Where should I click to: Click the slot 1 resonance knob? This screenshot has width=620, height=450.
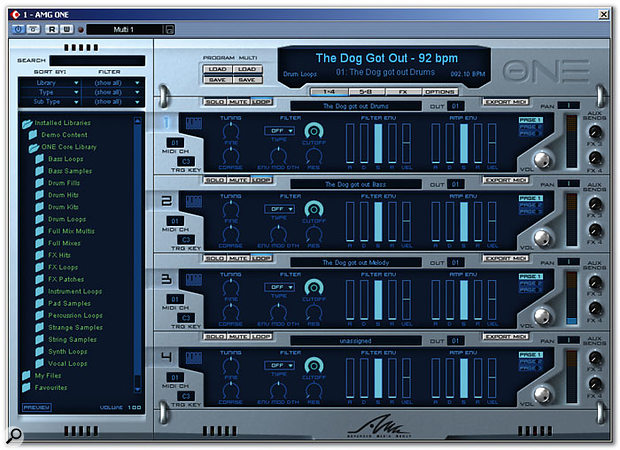pos(314,156)
